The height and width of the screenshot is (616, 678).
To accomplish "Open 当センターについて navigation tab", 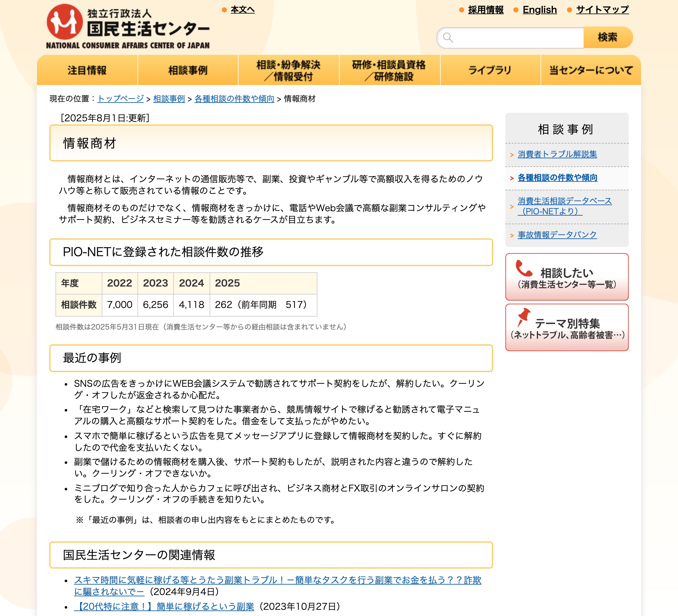I will [x=591, y=70].
